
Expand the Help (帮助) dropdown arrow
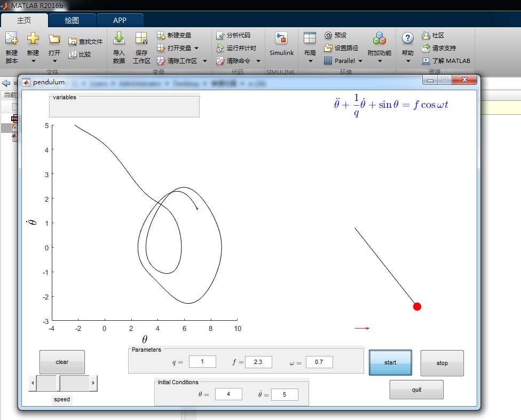click(x=408, y=61)
